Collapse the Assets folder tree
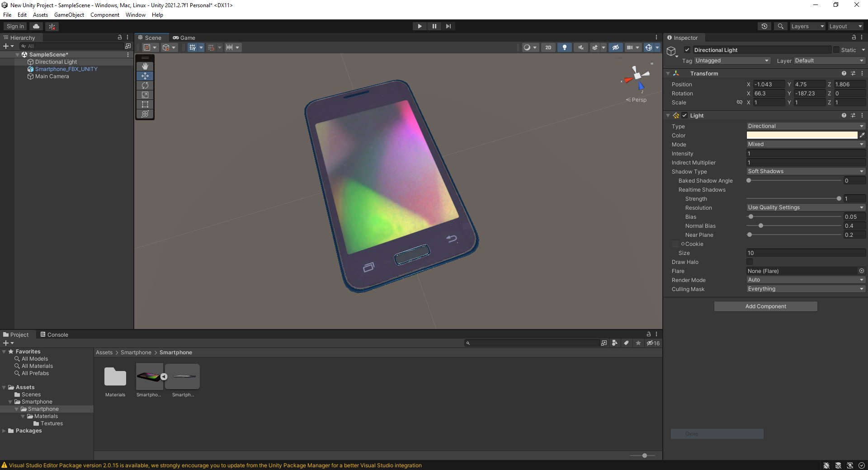The image size is (868, 470). 4,387
